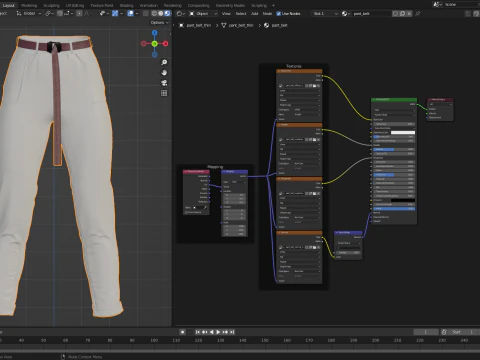The image size is (480, 360).
Task: Click the red X axis gizmo ball
Action: click(x=165, y=44)
